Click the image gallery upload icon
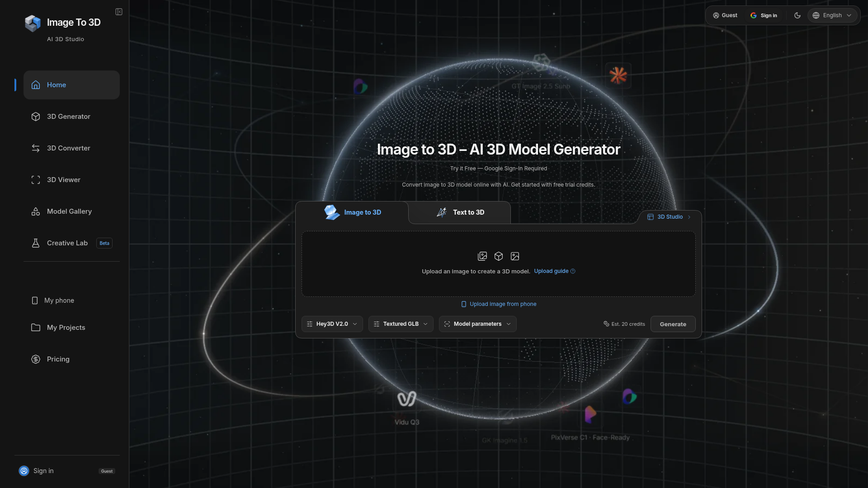 coord(482,256)
